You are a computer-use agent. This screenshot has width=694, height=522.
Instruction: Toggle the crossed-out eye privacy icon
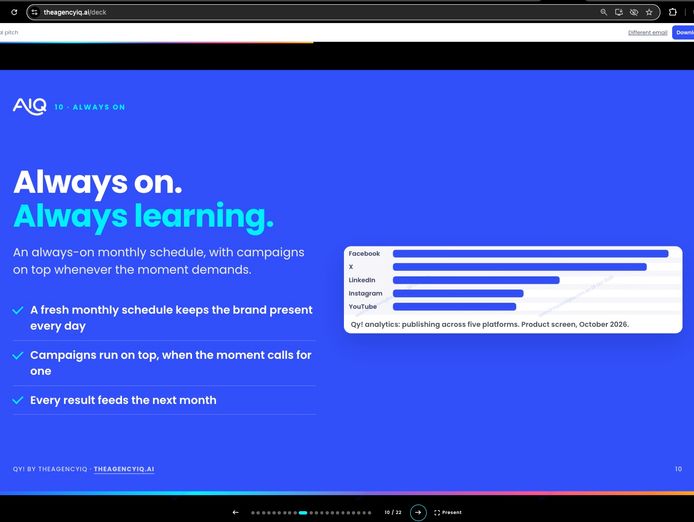[634, 12]
